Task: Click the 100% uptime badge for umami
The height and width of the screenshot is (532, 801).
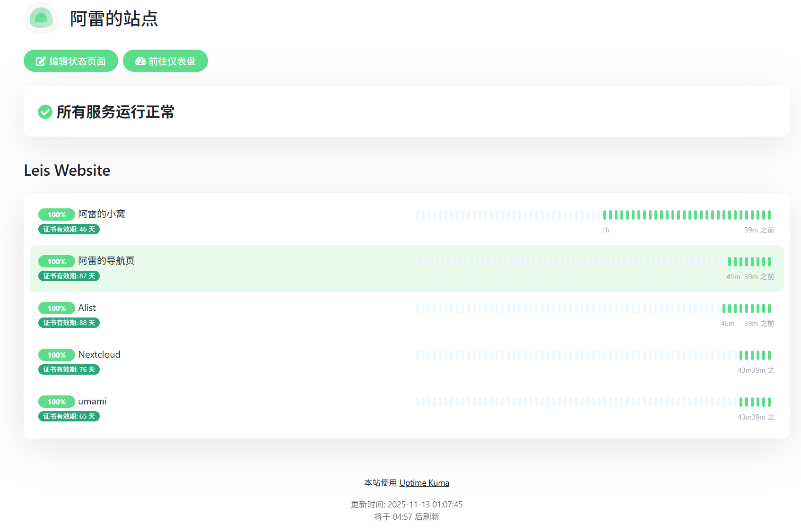Action: point(57,402)
